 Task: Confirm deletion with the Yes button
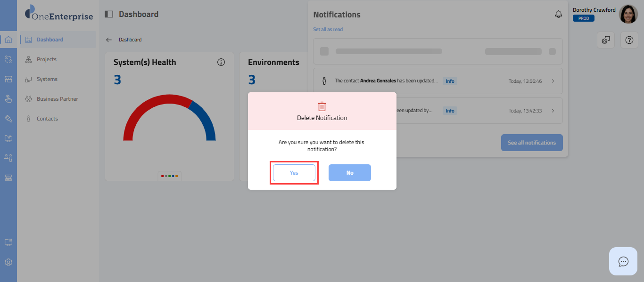point(294,173)
